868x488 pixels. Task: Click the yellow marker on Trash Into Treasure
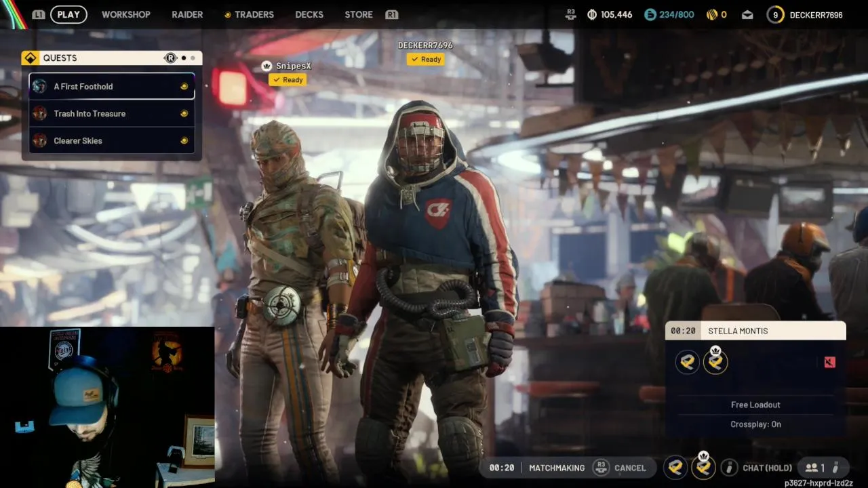(184, 113)
